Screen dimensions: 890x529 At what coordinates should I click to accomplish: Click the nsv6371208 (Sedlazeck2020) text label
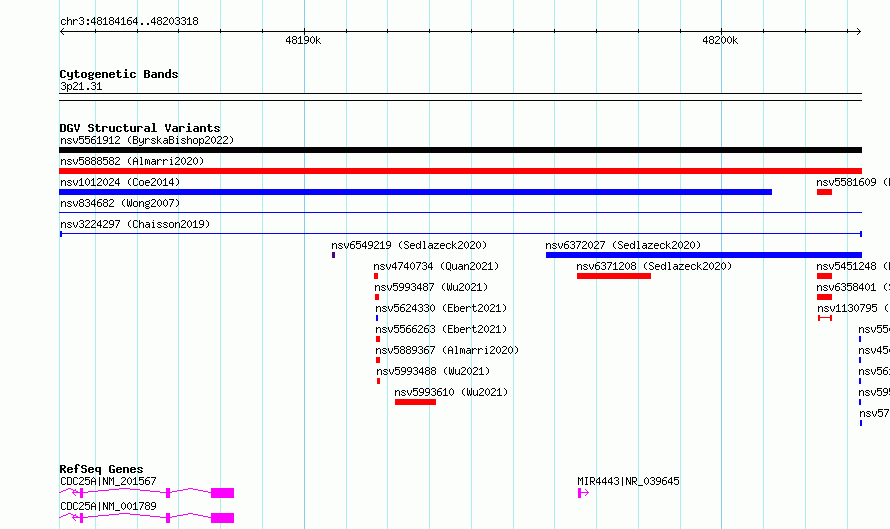[654, 266]
